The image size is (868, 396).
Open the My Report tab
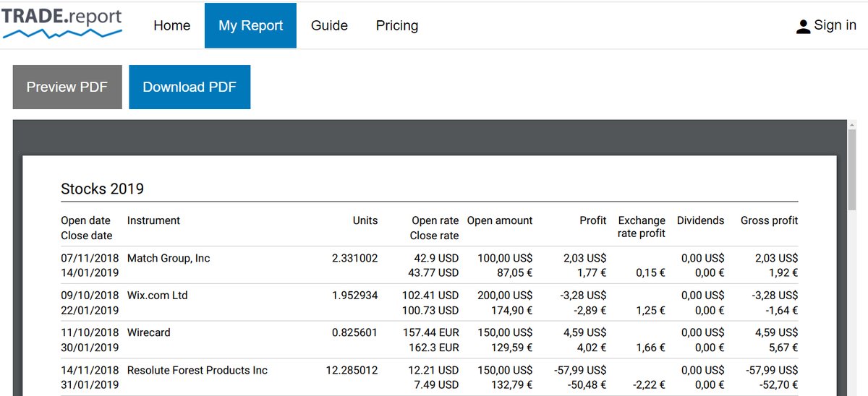pos(250,26)
